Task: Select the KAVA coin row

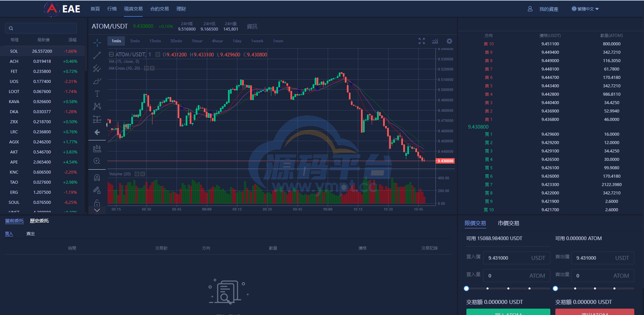Action: (42, 102)
